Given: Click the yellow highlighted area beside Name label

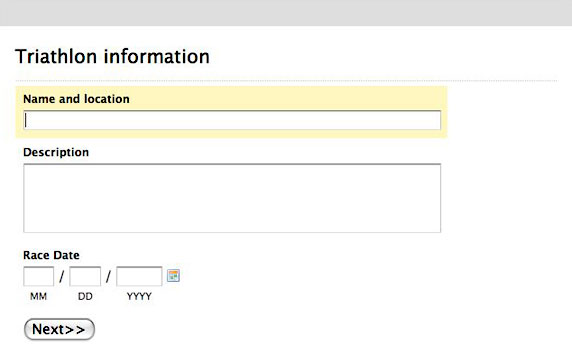Looking at the screenshot, I should [288, 98].
